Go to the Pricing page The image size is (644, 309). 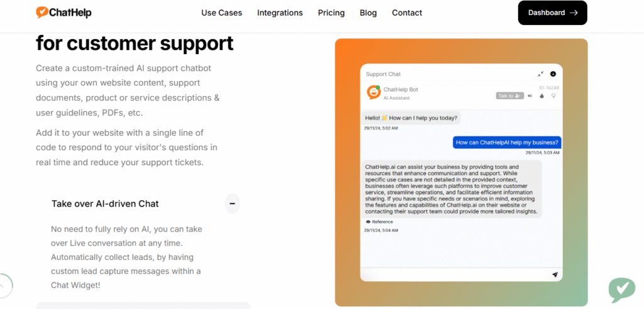[x=331, y=13]
